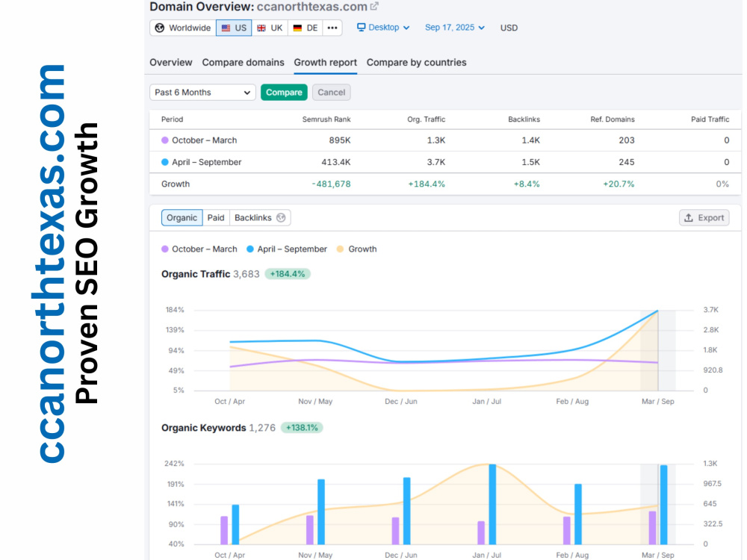This screenshot has width=747, height=560.
Task: Click the 413.4K Semrush Rank value
Action: tap(336, 162)
